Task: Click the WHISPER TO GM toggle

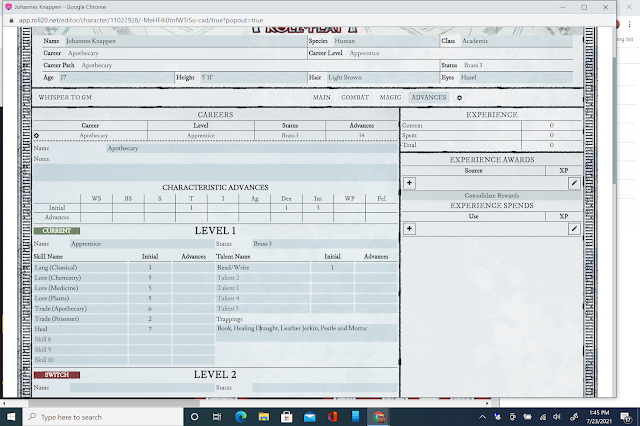Action: click(65, 98)
